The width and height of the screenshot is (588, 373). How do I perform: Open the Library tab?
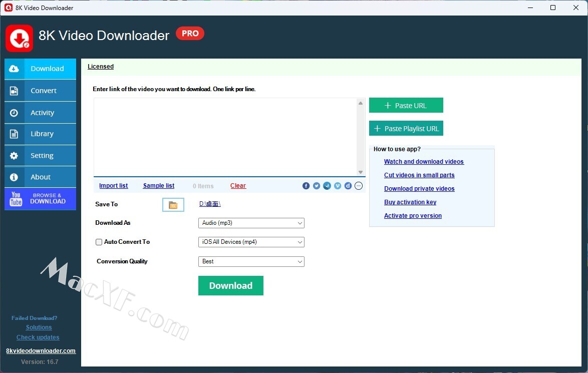point(41,134)
